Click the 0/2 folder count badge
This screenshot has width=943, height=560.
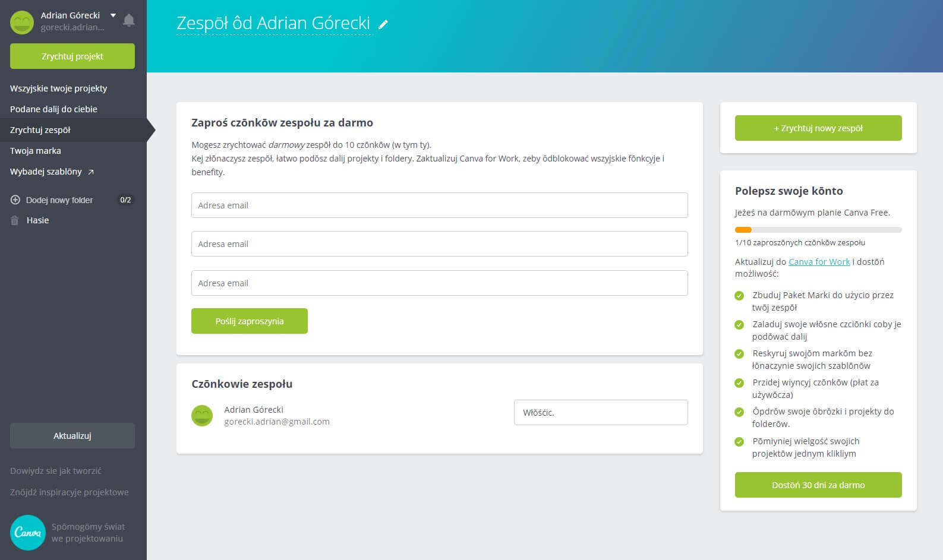pos(125,200)
